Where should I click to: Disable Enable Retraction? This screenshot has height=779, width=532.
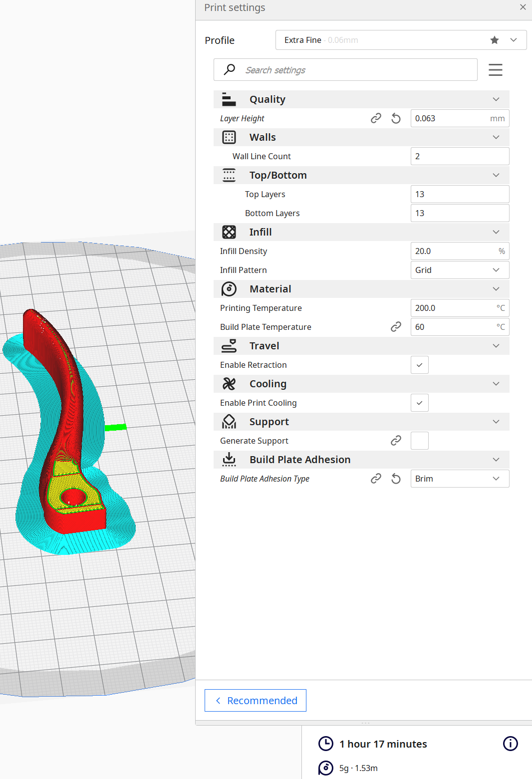(419, 365)
